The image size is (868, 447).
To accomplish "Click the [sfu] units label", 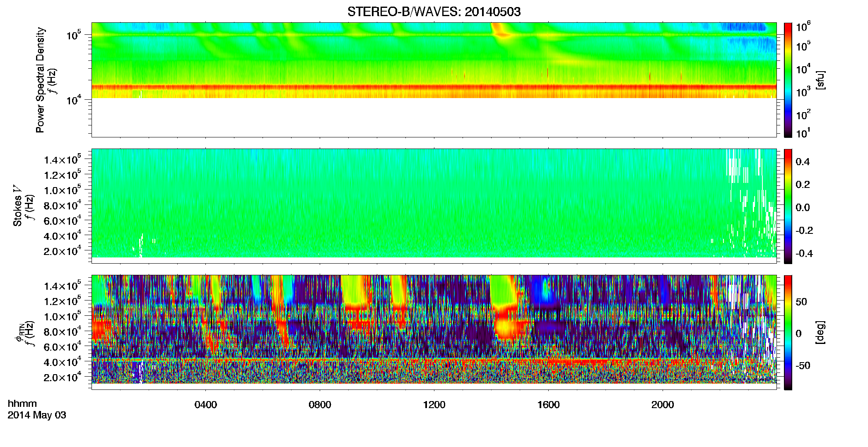I will click(x=820, y=80).
